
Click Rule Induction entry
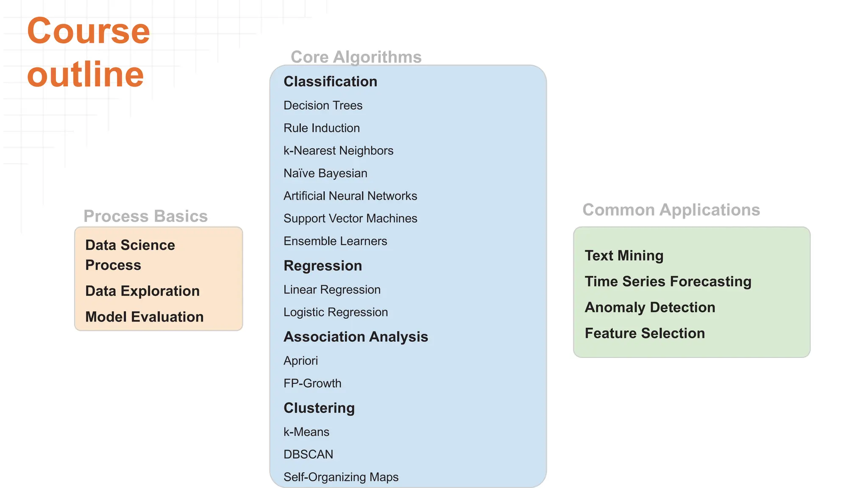[x=321, y=128]
